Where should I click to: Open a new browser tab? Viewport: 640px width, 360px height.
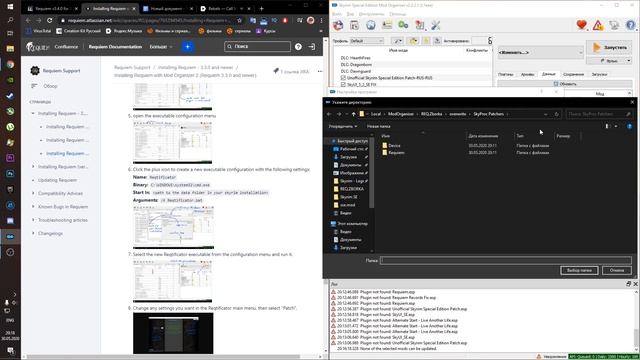pyautogui.click(x=261, y=8)
